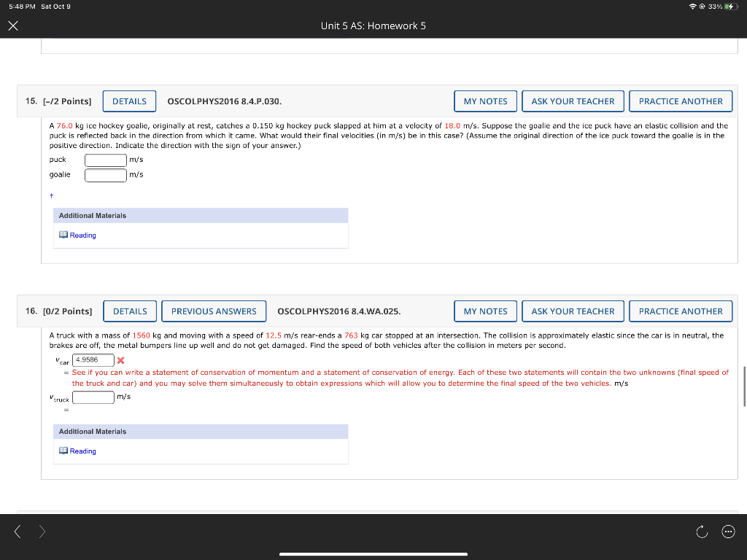Click Additional Materials header in question 15

(201, 216)
